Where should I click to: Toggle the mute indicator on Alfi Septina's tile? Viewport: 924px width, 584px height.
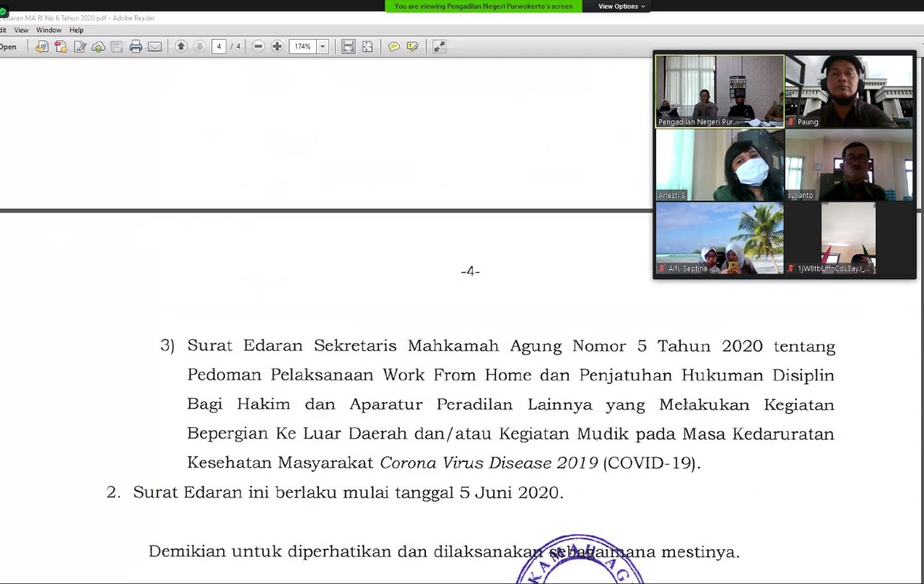(x=662, y=268)
